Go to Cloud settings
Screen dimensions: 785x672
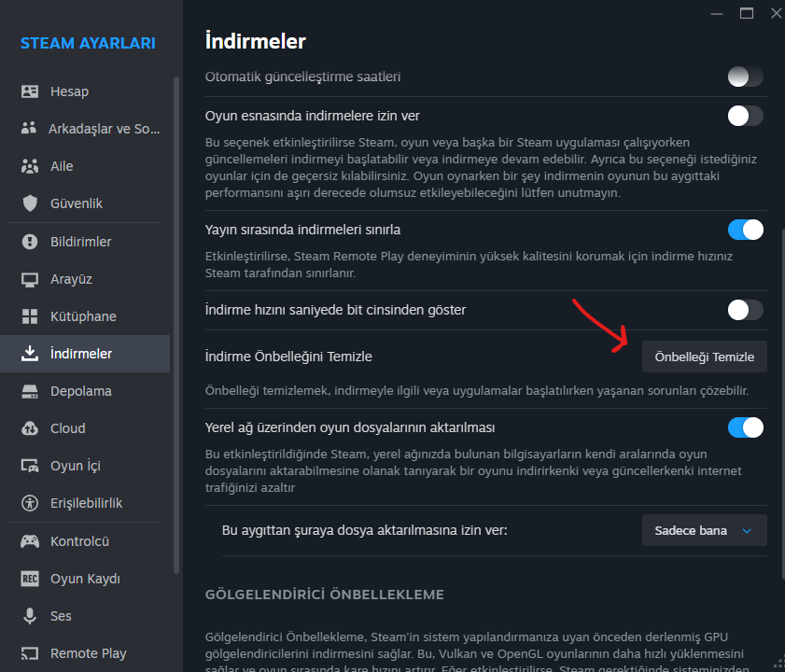[x=85, y=428]
